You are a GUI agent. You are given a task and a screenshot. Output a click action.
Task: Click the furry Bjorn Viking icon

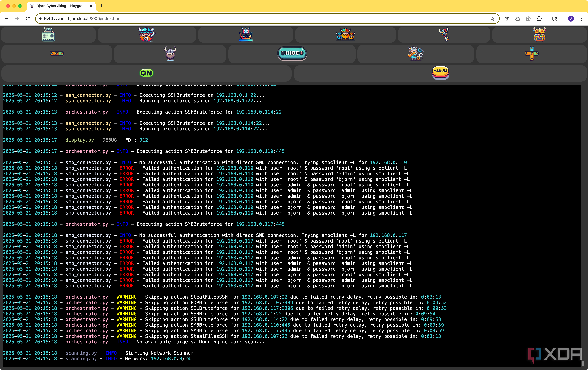(x=170, y=53)
